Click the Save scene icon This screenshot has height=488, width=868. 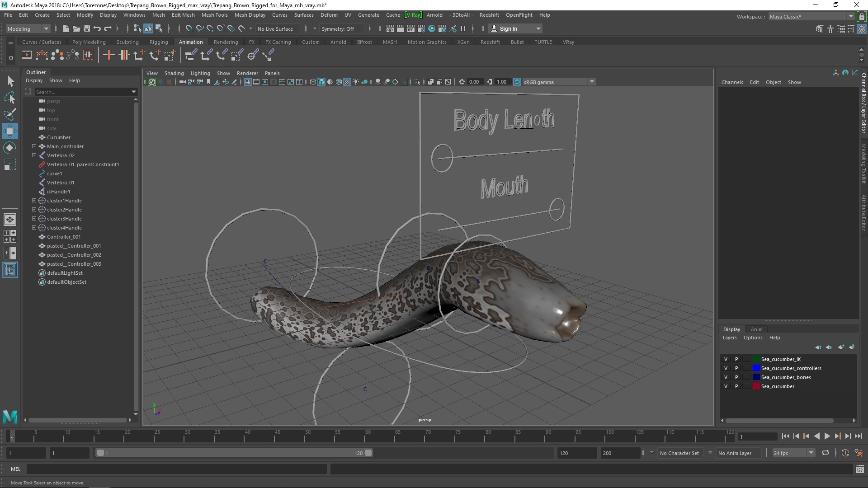[87, 28]
